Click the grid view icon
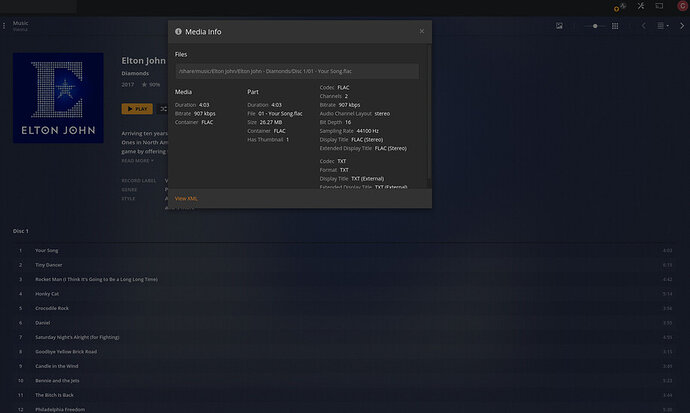This screenshot has width=690, height=413. pyautogui.click(x=615, y=26)
